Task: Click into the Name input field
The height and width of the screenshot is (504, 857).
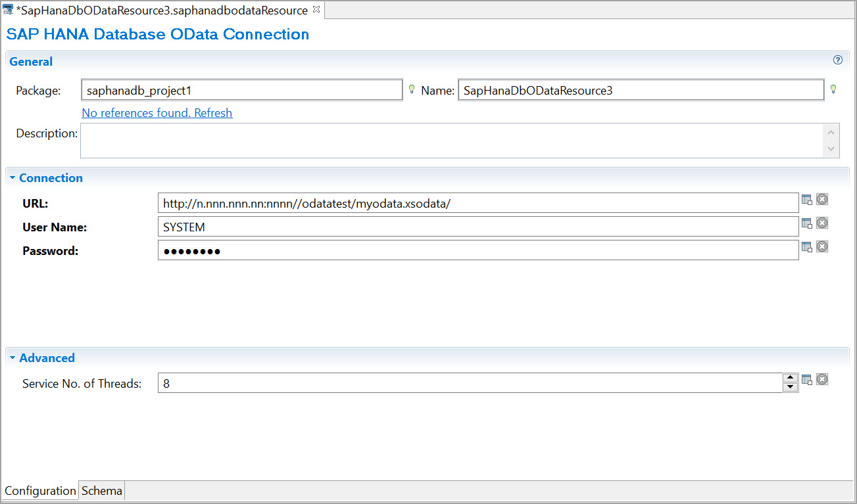Action: tap(641, 90)
